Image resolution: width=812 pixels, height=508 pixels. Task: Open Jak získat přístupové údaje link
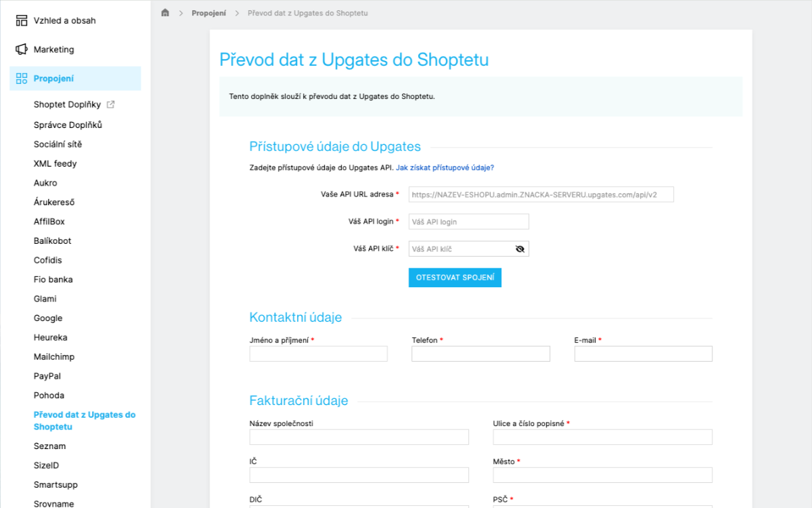[x=445, y=167]
